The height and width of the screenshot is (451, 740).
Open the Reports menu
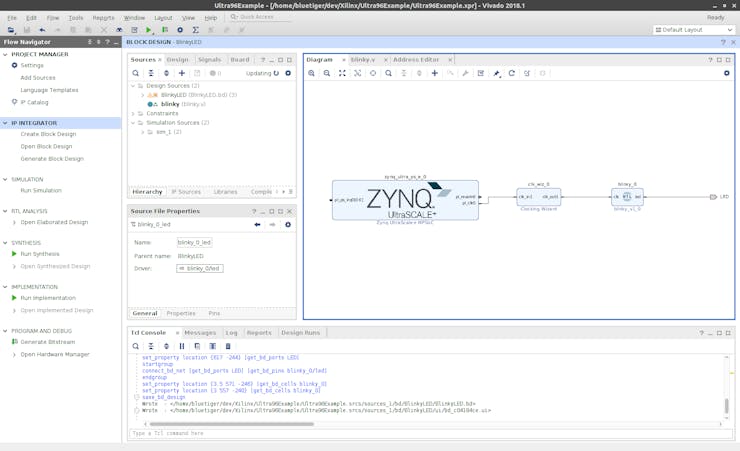(103, 18)
